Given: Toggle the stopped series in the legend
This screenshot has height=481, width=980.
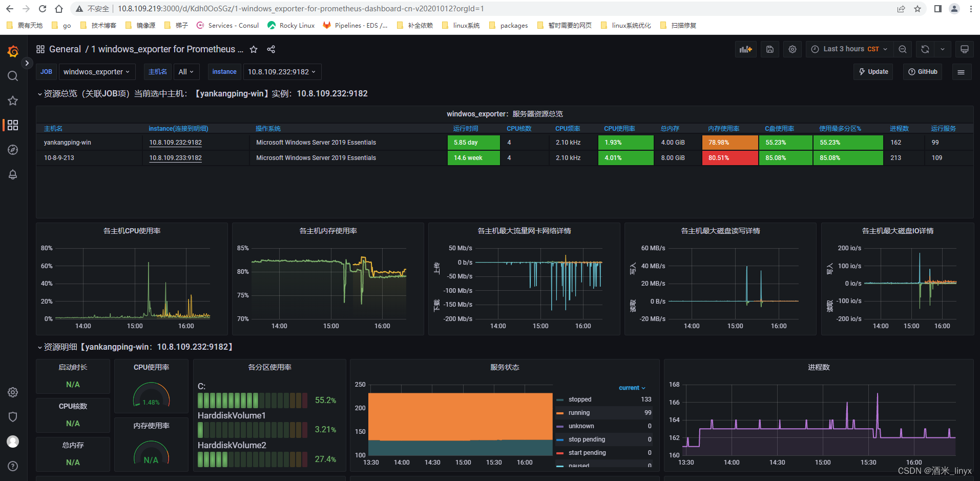Looking at the screenshot, I should [x=579, y=399].
